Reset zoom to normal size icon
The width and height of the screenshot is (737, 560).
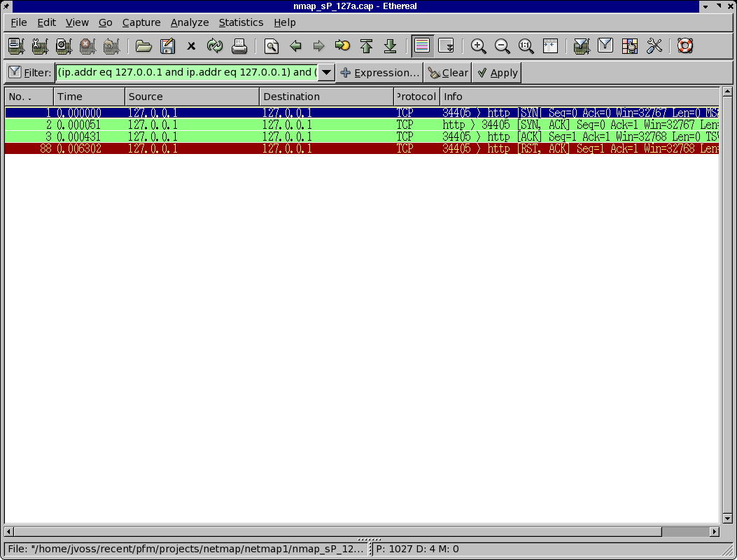(526, 46)
